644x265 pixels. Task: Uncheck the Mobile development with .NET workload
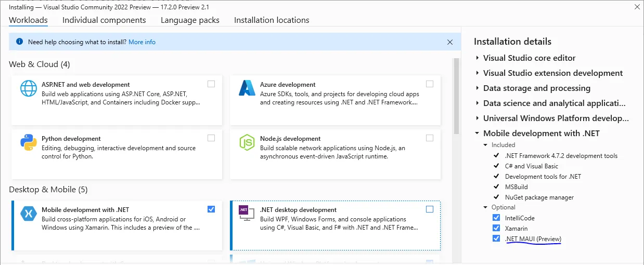pos(211,209)
